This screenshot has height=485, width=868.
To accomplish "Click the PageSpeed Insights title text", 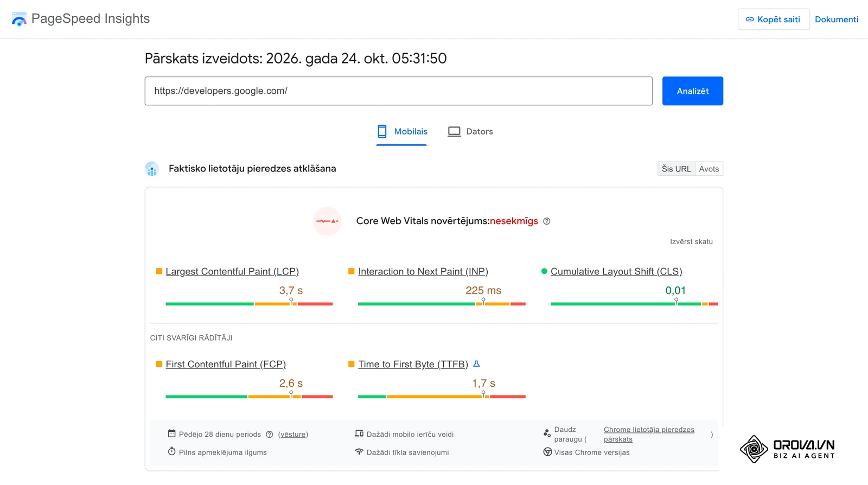I will point(91,19).
